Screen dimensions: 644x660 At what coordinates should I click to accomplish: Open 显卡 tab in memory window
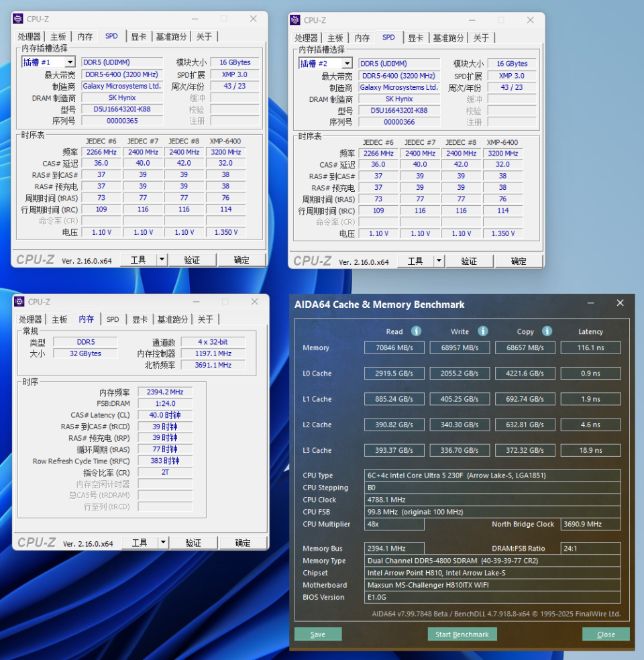click(x=140, y=319)
